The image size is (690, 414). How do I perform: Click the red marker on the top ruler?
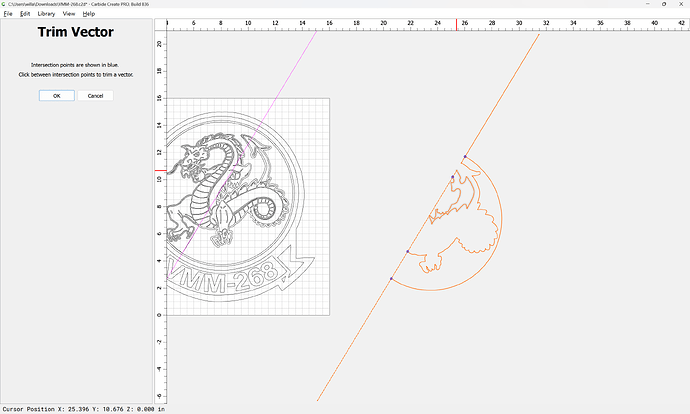tap(457, 24)
